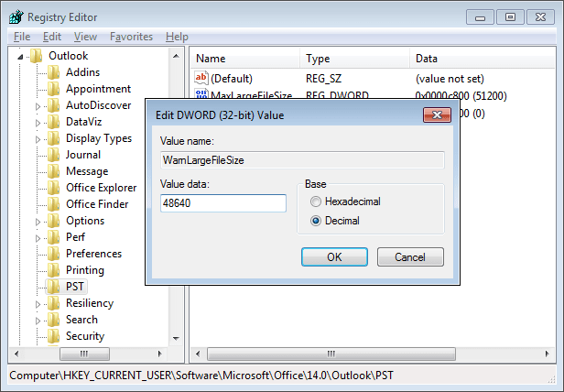Screen dimensions: 564x392
Task: Click the Display Types folder icon
Action: (x=54, y=138)
